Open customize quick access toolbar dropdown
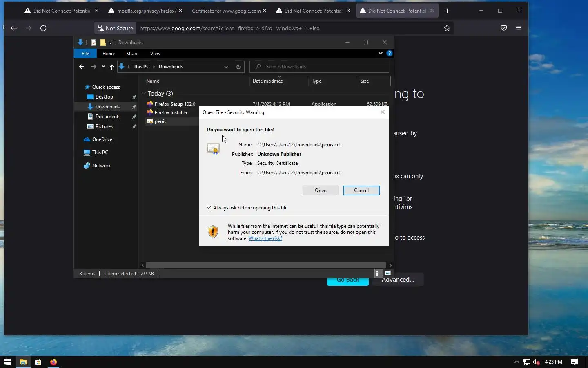Viewport: 588px width, 368px height. (110, 43)
